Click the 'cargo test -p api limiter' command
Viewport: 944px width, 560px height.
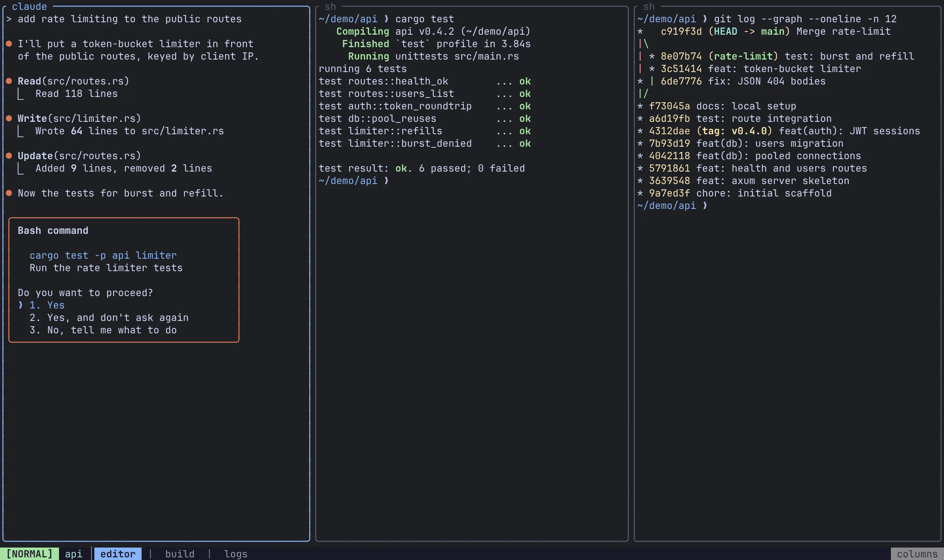point(103,255)
